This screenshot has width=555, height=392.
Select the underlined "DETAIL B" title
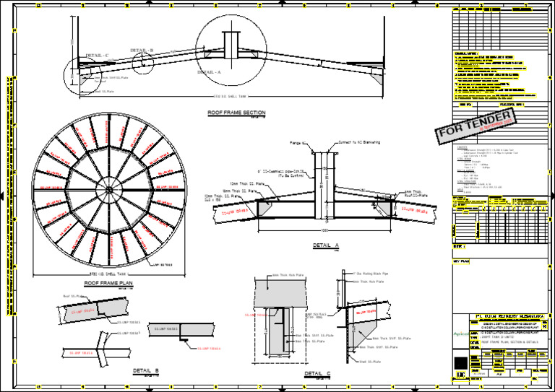[x=146, y=371]
